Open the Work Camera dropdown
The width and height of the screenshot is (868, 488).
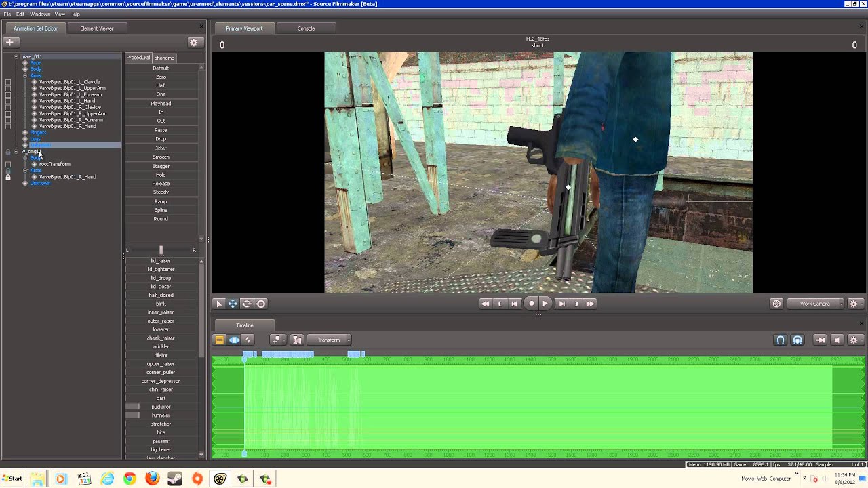(x=816, y=304)
